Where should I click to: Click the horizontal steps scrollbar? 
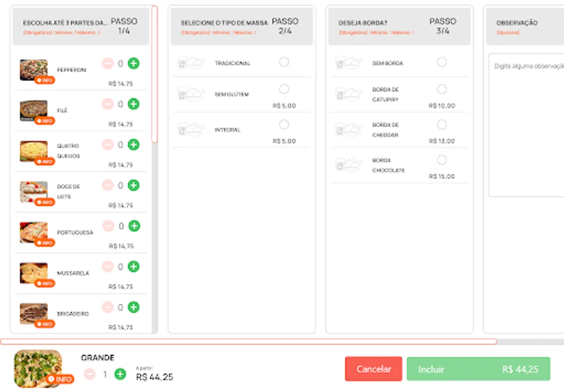(x=248, y=342)
